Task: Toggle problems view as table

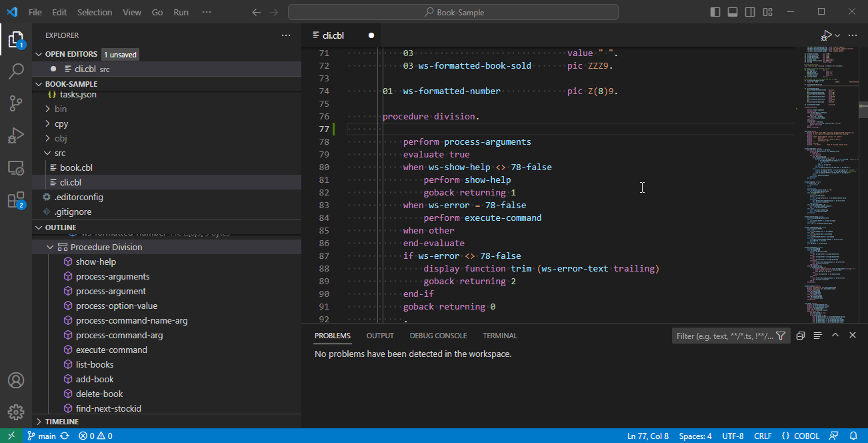Action: pyautogui.click(x=818, y=336)
